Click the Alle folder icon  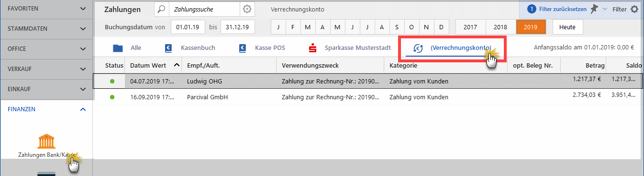[118, 48]
